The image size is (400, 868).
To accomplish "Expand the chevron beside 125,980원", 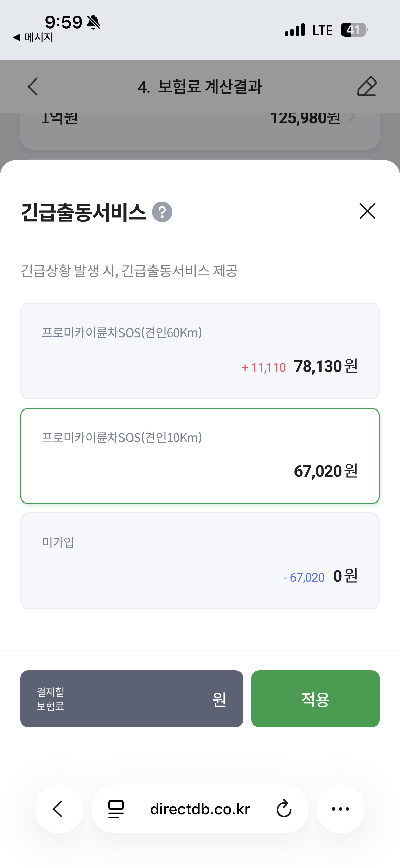I will click(352, 117).
